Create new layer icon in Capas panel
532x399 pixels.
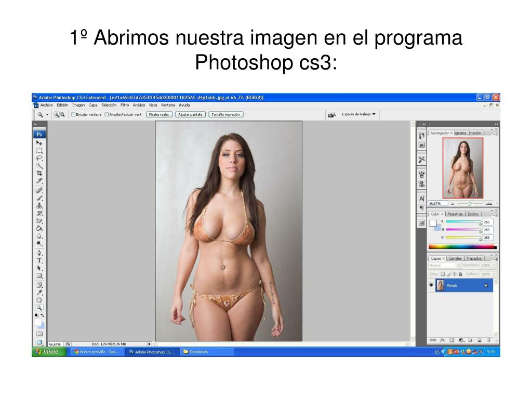pos(480,340)
